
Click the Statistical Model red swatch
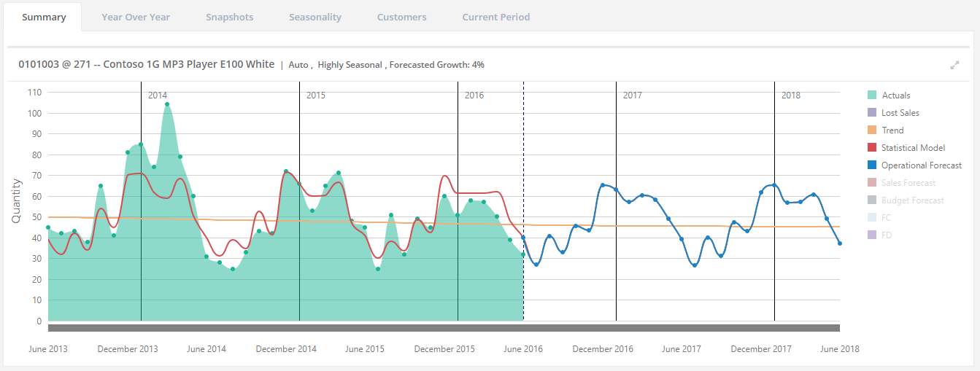click(871, 148)
